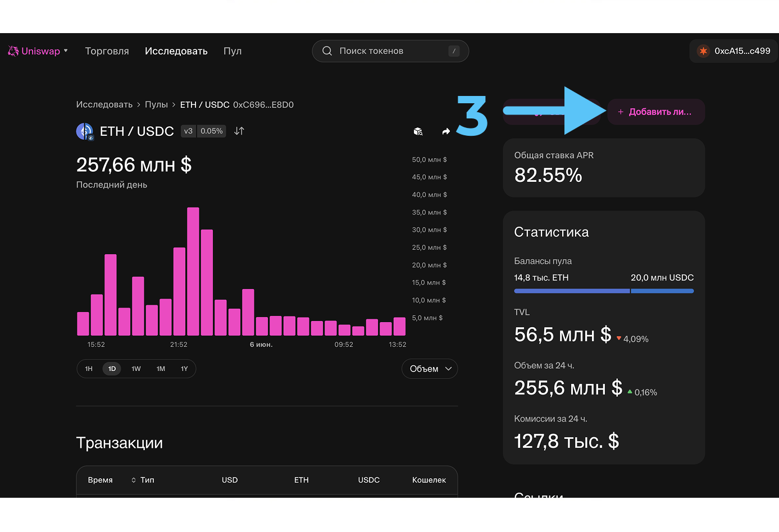This screenshot has width=779, height=532.
Task: Click the ETH / USDC pool token icon
Action: pos(85,131)
